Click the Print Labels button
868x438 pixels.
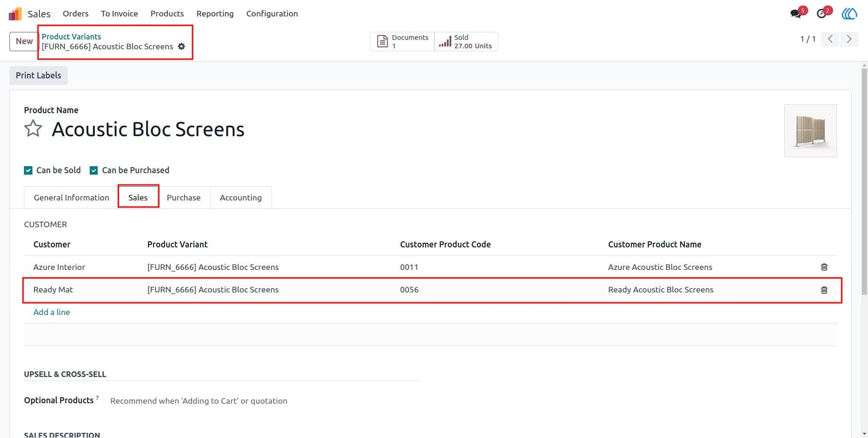[x=39, y=76]
